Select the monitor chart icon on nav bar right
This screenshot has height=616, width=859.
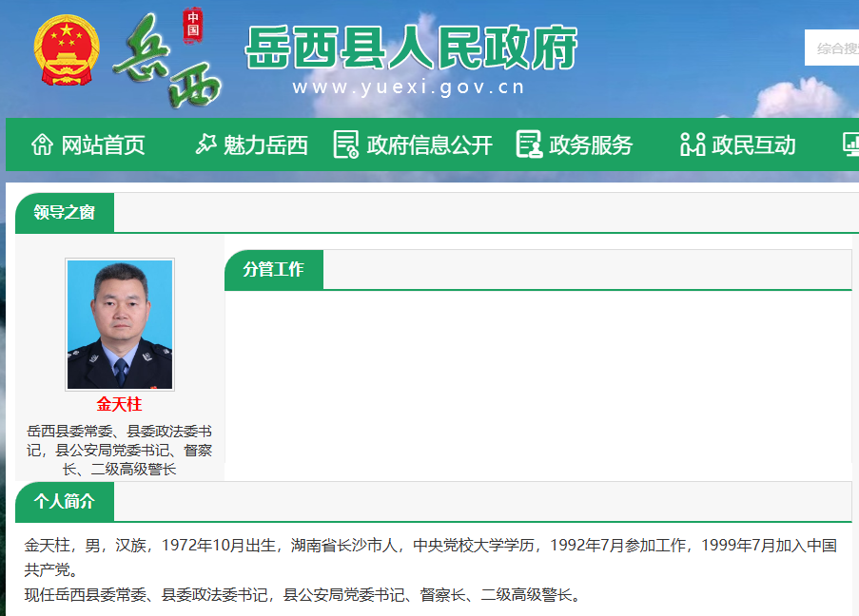tap(851, 144)
